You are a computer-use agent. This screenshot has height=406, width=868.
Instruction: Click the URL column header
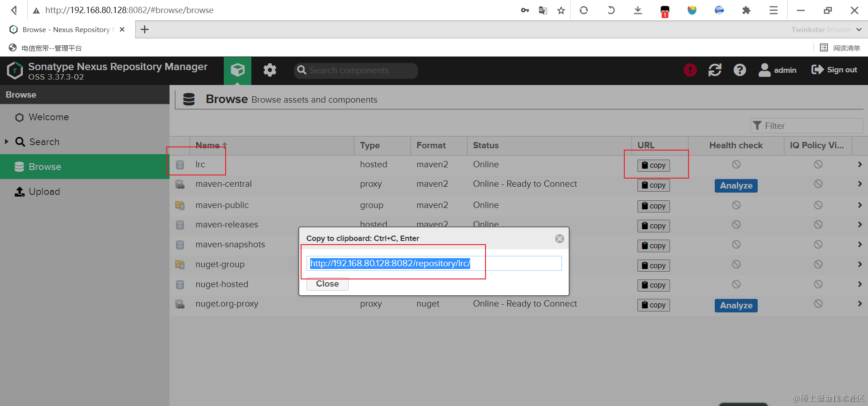(x=660, y=145)
